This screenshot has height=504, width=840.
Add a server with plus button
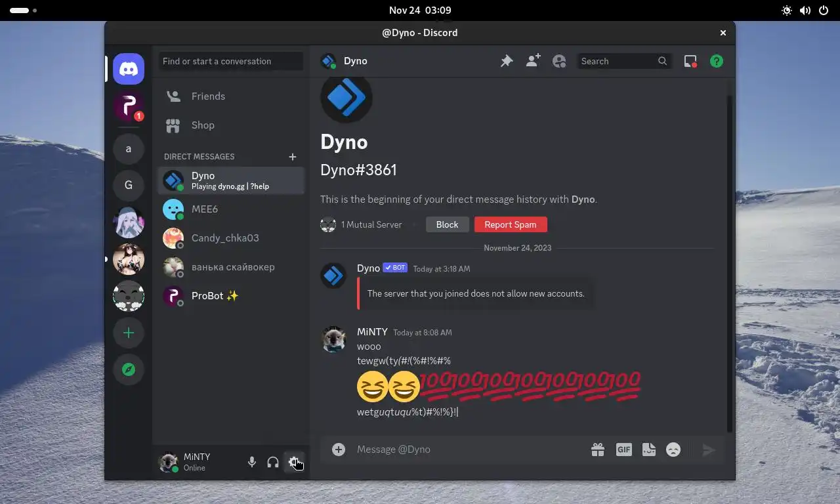tap(129, 333)
